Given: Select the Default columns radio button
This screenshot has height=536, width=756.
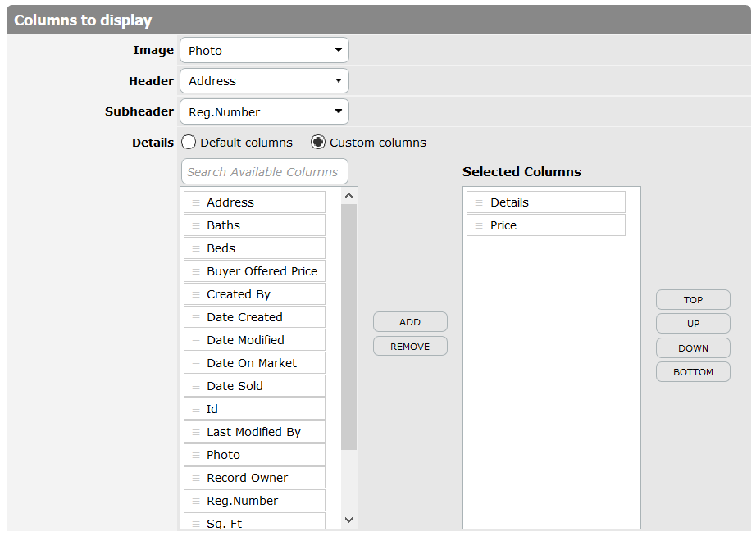Looking at the screenshot, I should pyautogui.click(x=189, y=142).
